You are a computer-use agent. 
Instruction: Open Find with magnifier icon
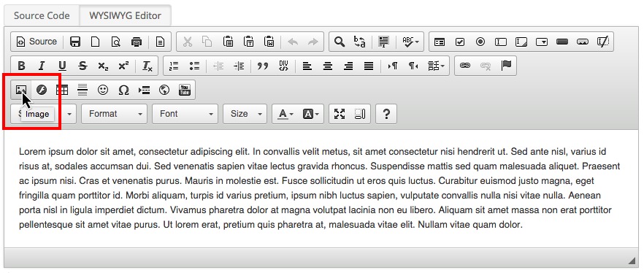click(340, 42)
